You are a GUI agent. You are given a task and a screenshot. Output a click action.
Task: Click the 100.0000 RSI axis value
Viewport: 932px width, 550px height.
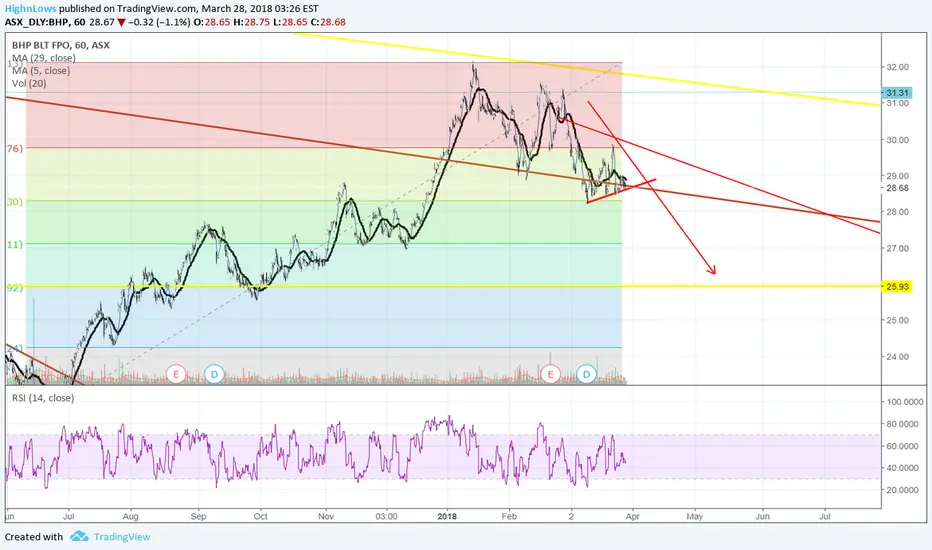click(x=905, y=402)
